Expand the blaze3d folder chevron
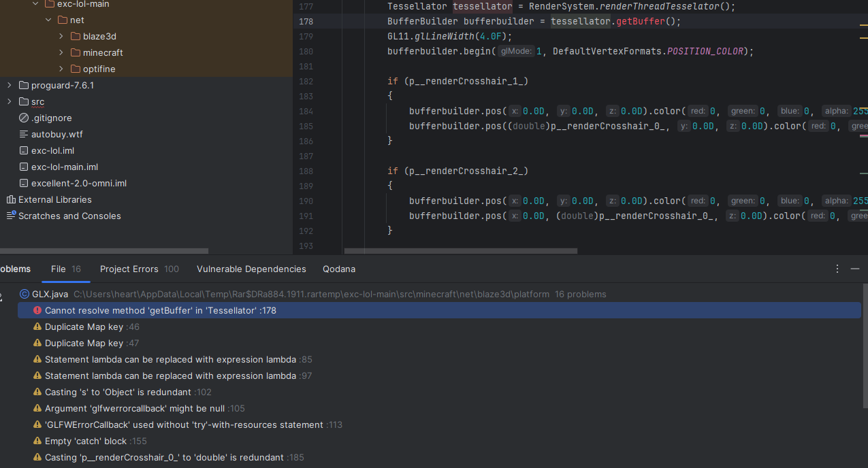This screenshot has width=868, height=468. [61, 36]
